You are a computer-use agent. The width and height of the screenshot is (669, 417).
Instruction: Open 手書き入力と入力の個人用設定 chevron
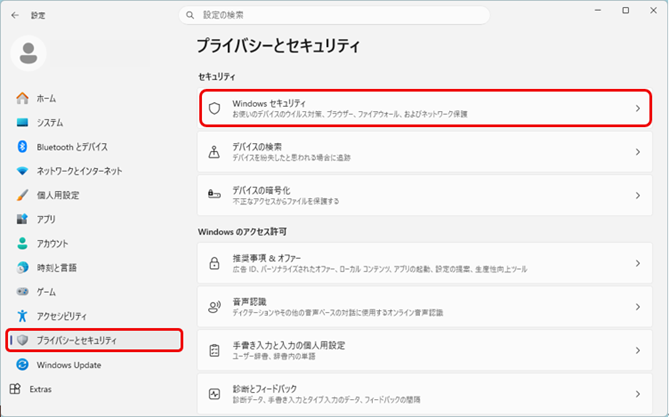(x=637, y=350)
